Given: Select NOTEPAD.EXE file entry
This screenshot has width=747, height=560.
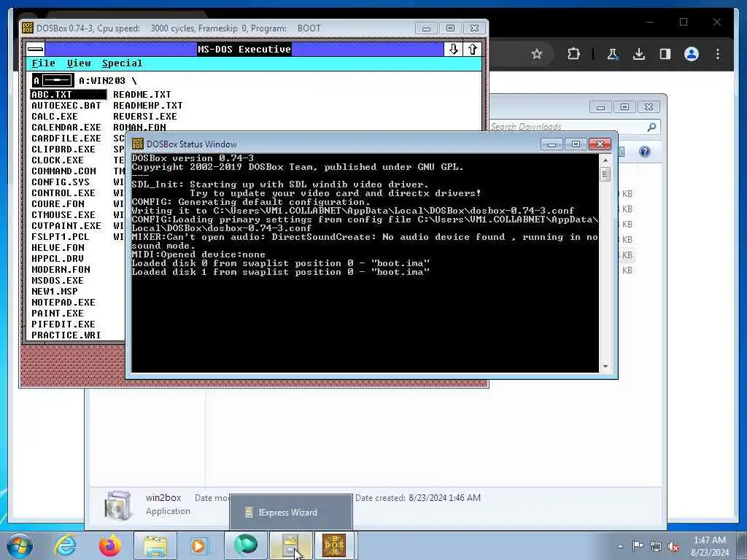Looking at the screenshot, I should coord(63,303).
